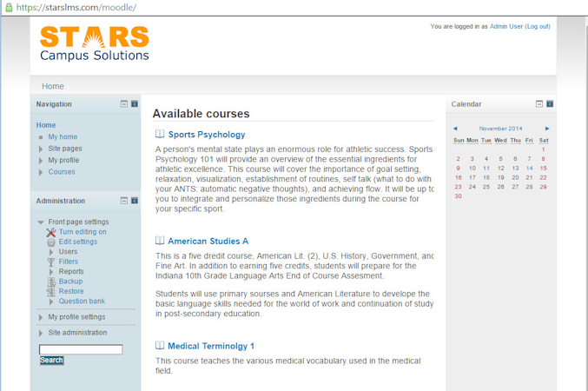Hide the Navigation block
The width and height of the screenshot is (588, 391).
click(123, 104)
